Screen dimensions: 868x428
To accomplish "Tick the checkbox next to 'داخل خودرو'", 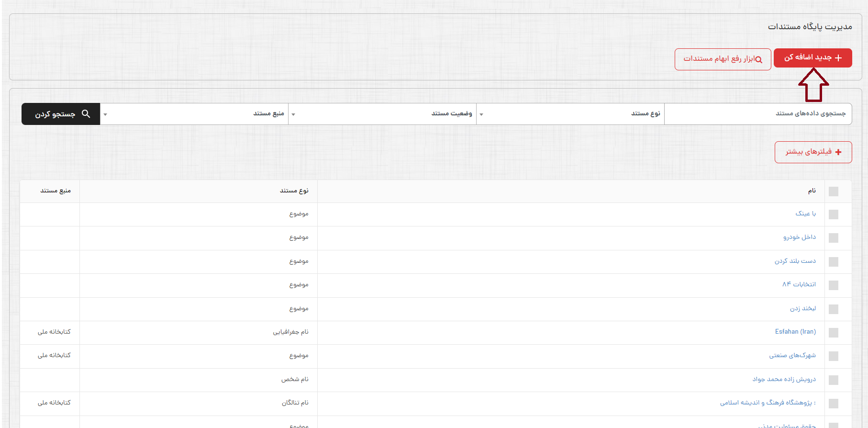I will click(834, 238).
